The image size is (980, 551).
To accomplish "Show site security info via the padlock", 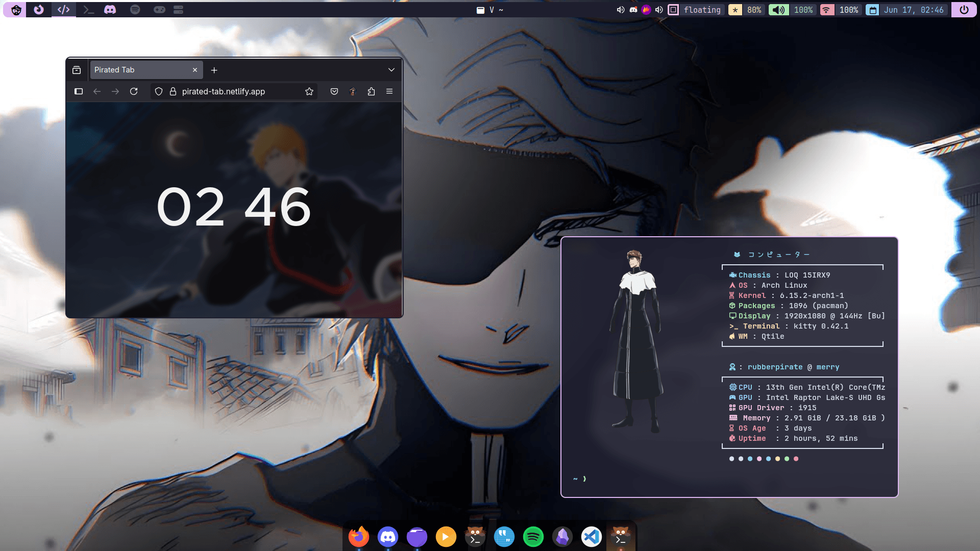I will [173, 91].
